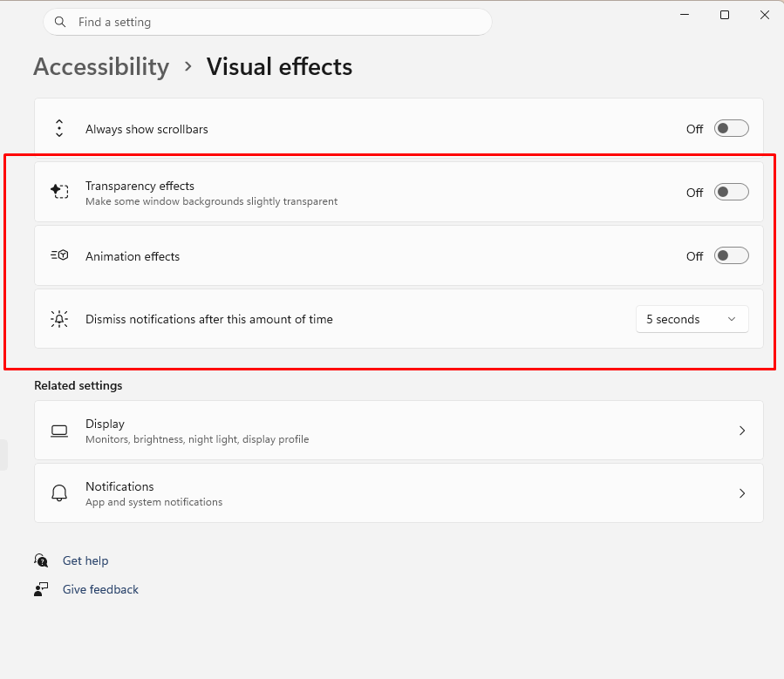Enable the Transparency effects switch
This screenshot has height=679, width=784.
point(731,192)
